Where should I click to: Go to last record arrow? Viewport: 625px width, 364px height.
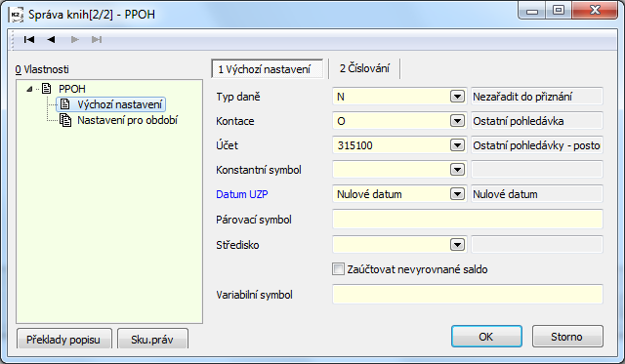pyautogui.click(x=97, y=39)
